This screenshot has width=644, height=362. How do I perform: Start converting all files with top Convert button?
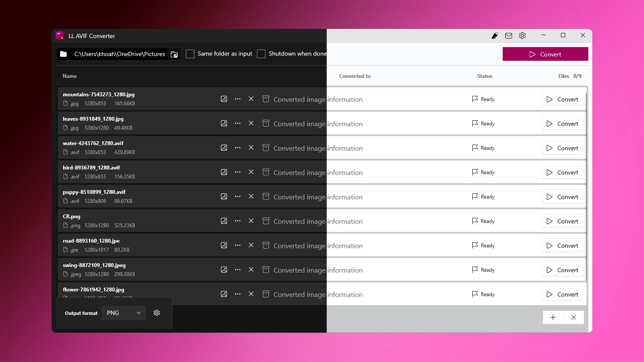click(545, 54)
